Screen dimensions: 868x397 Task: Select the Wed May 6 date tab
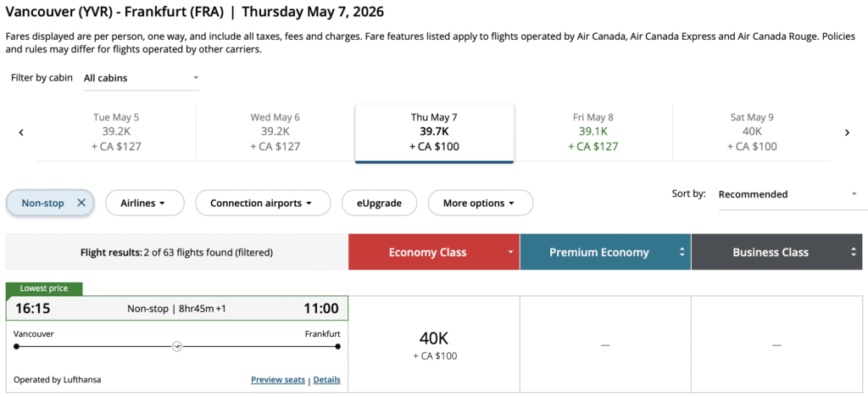pos(275,132)
